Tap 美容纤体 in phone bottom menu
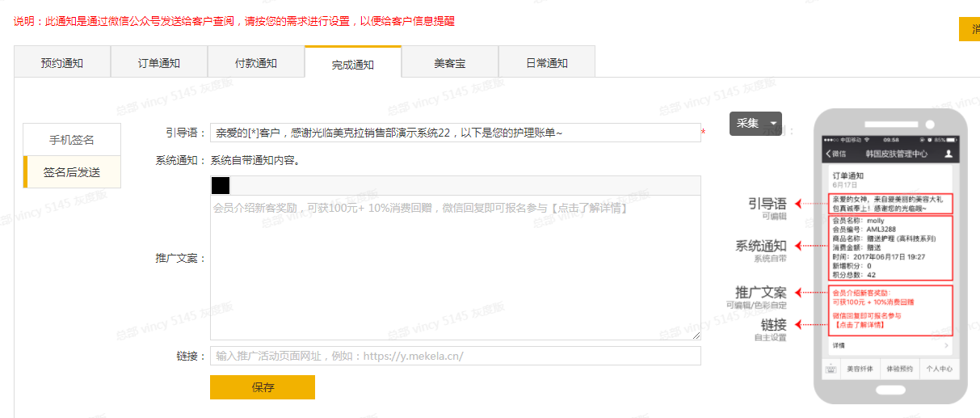Viewport: 980px width, 418px height. [860, 369]
